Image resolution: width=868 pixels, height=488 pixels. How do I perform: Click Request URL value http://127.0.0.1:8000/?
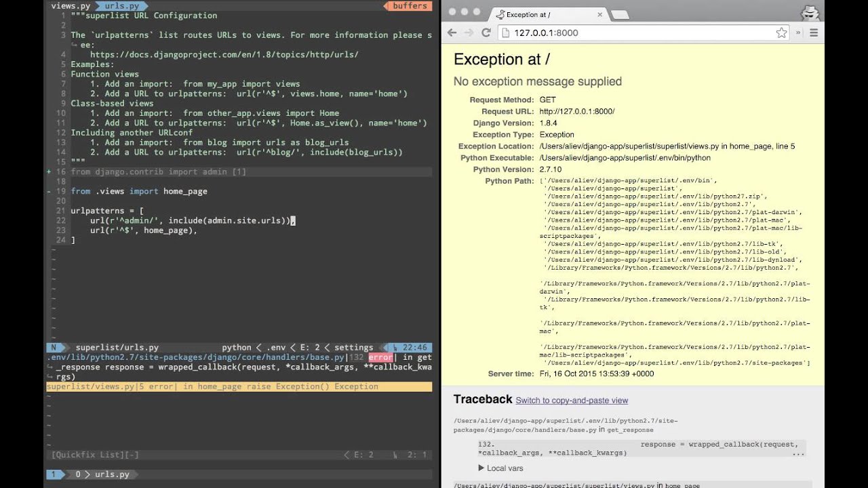coord(577,111)
